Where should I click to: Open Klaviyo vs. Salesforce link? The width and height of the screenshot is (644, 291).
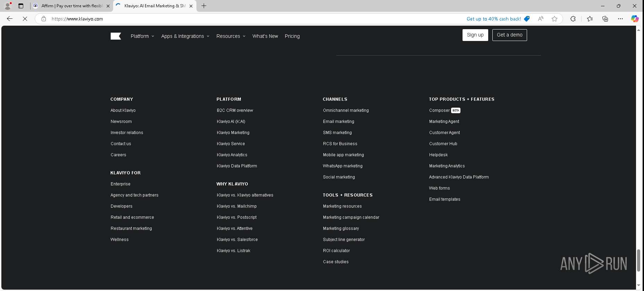click(x=237, y=240)
